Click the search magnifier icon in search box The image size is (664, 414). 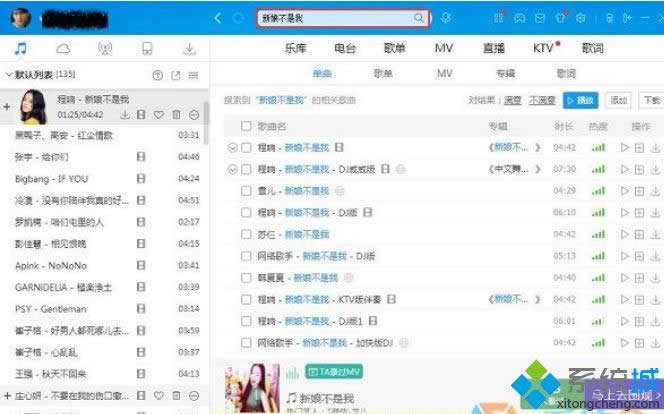pyautogui.click(x=419, y=19)
